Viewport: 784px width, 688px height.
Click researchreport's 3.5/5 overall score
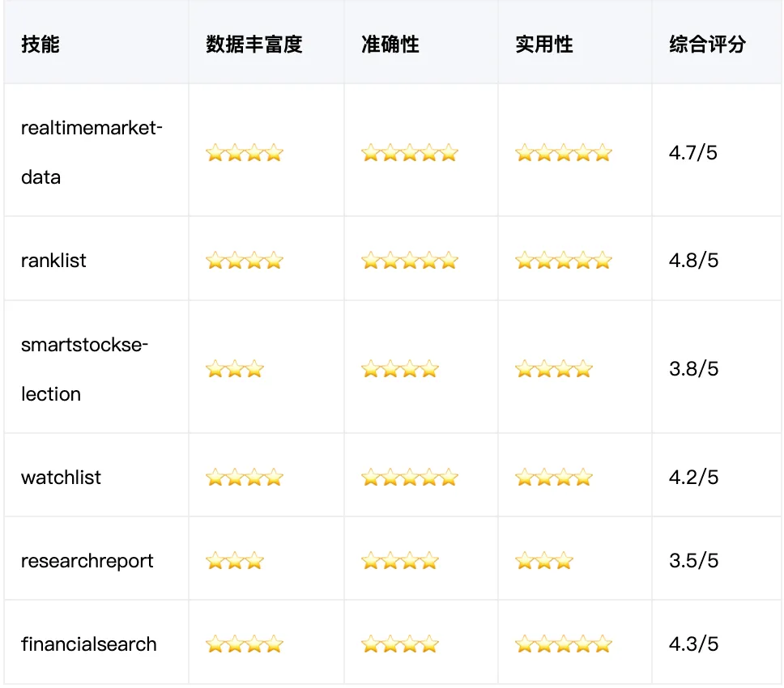[693, 561]
